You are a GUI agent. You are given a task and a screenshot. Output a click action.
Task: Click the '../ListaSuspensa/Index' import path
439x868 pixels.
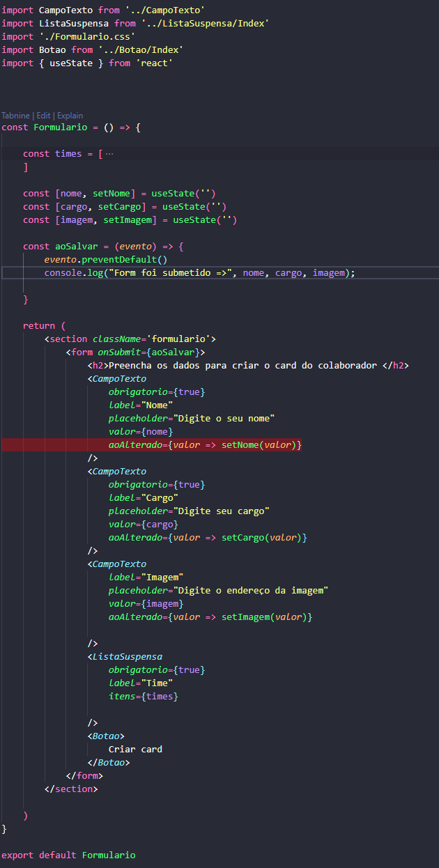tap(205, 23)
